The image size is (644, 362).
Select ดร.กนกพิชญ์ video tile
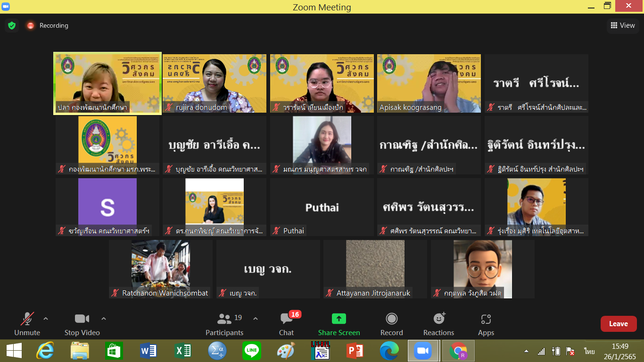point(215,207)
